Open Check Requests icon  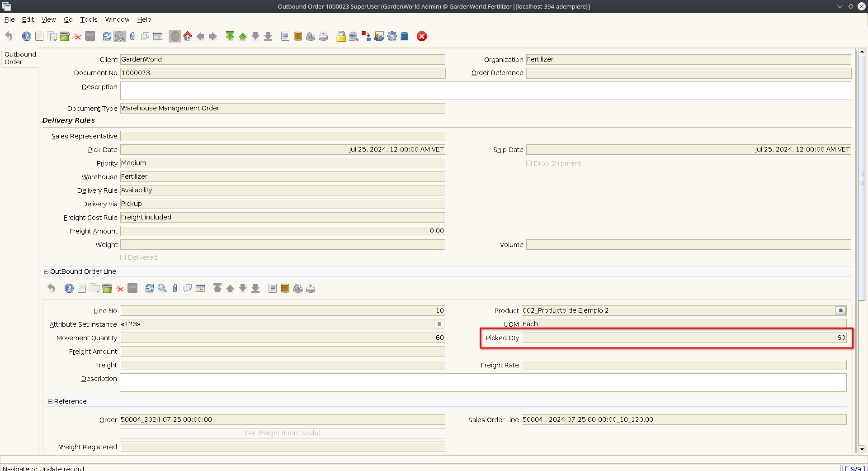coord(379,36)
